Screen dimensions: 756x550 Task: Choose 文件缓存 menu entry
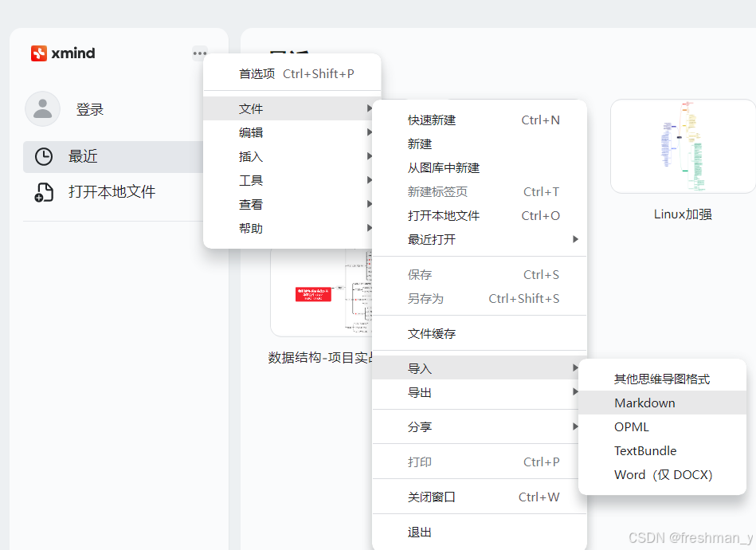[480, 333]
